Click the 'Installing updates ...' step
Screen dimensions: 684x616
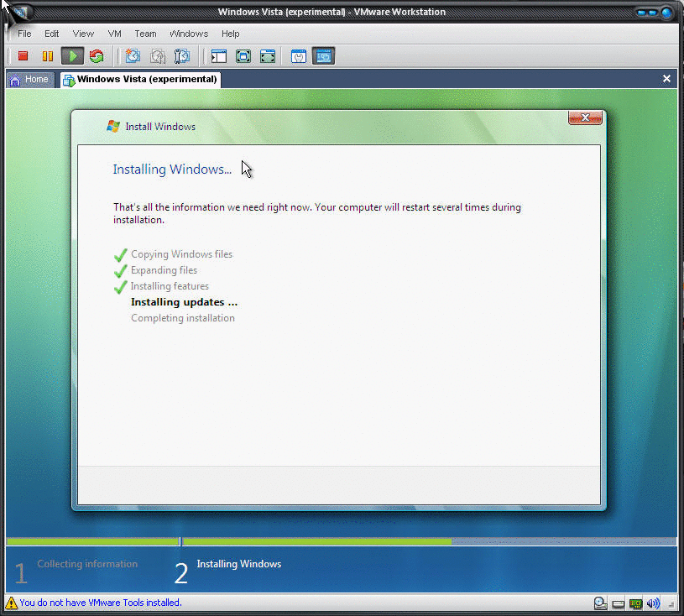(x=184, y=302)
